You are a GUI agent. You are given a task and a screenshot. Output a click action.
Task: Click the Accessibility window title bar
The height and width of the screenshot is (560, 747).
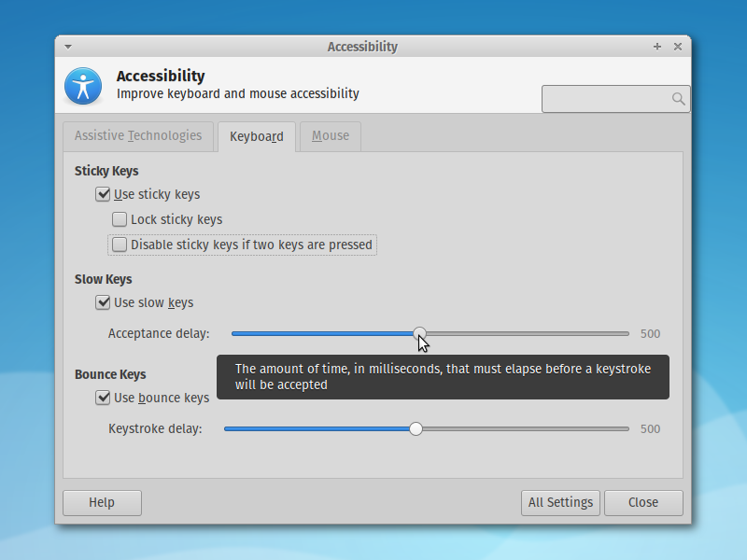point(362,46)
